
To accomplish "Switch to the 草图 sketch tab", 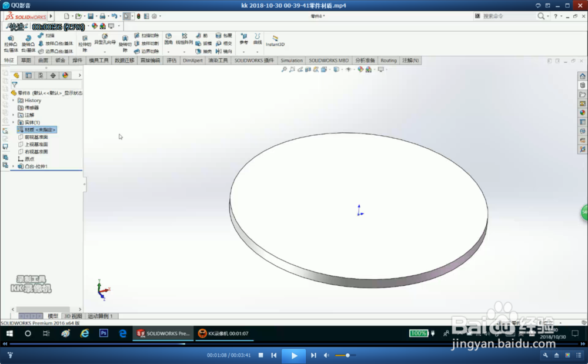I will 26,61.
